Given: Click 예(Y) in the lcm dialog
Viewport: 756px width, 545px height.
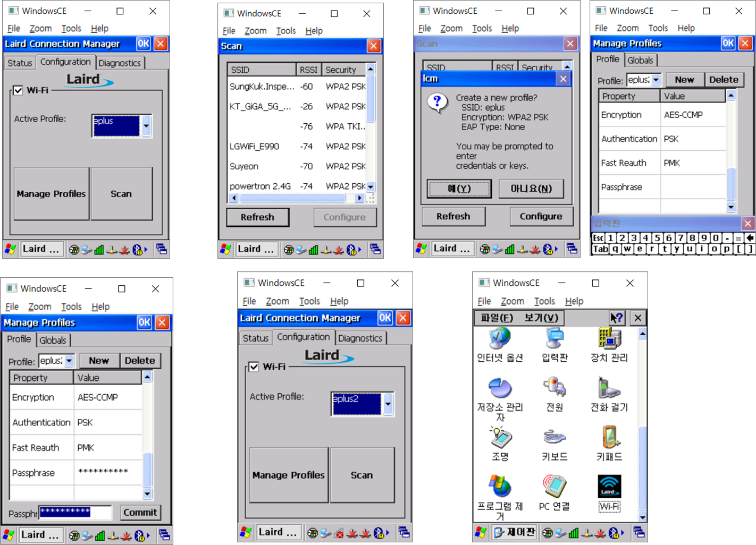Looking at the screenshot, I should click(x=459, y=189).
